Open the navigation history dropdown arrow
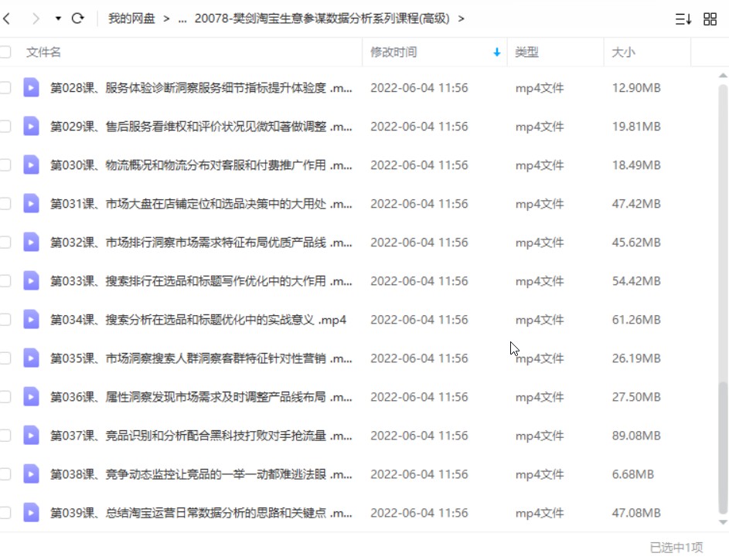Image resolution: width=729 pixels, height=560 pixels. tap(58, 19)
